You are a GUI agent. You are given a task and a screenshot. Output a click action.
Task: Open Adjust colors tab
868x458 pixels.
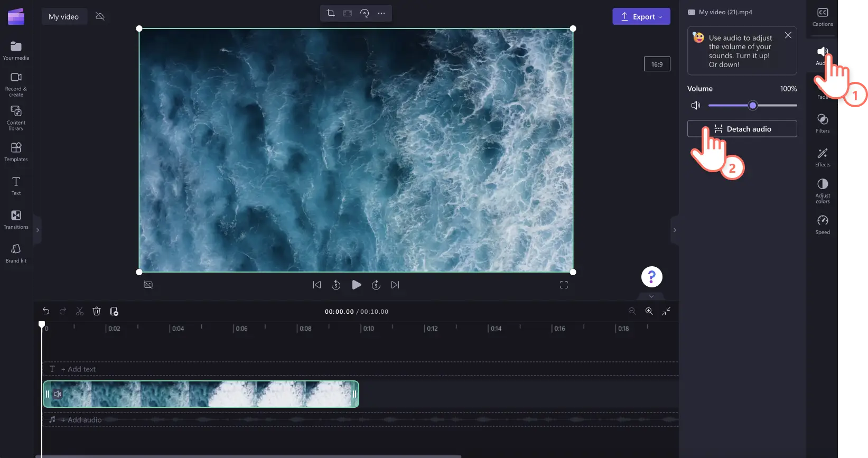point(823,191)
